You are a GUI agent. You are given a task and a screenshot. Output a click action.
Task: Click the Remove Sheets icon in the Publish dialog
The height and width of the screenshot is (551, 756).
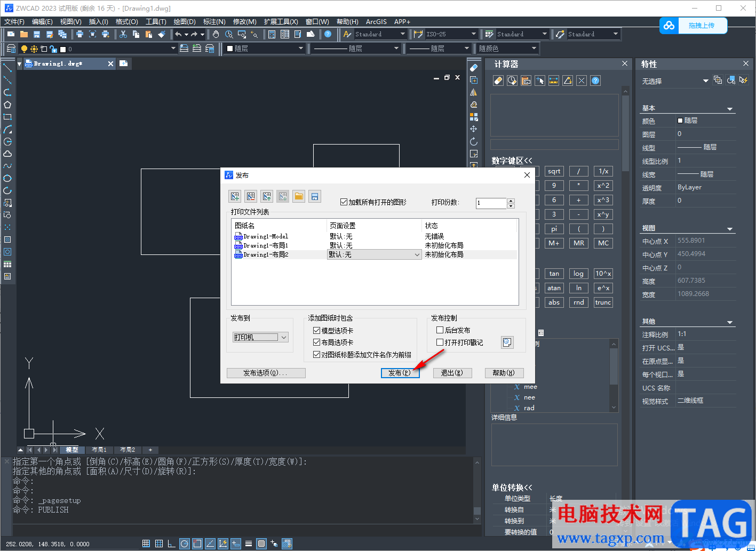coord(251,196)
